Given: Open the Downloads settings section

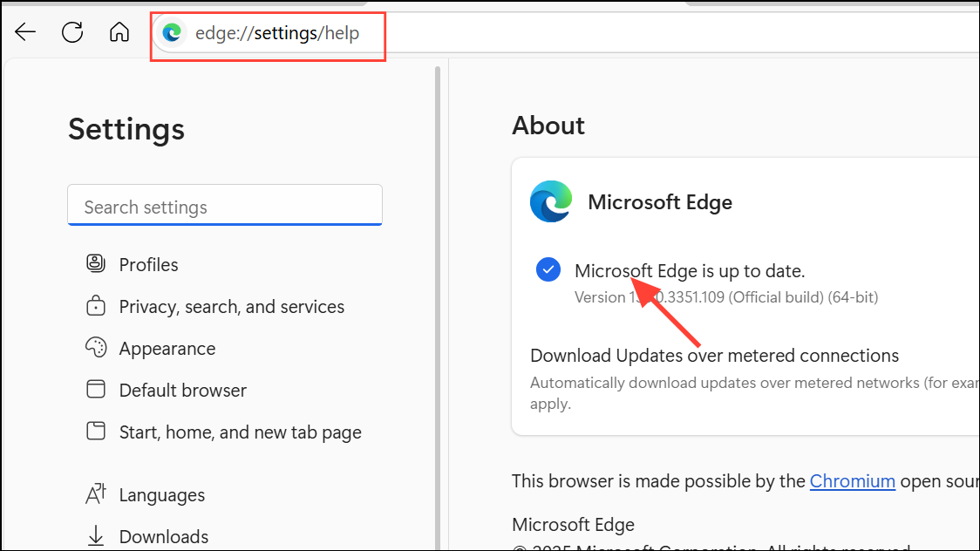Looking at the screenshot, I should coord(163,536).
